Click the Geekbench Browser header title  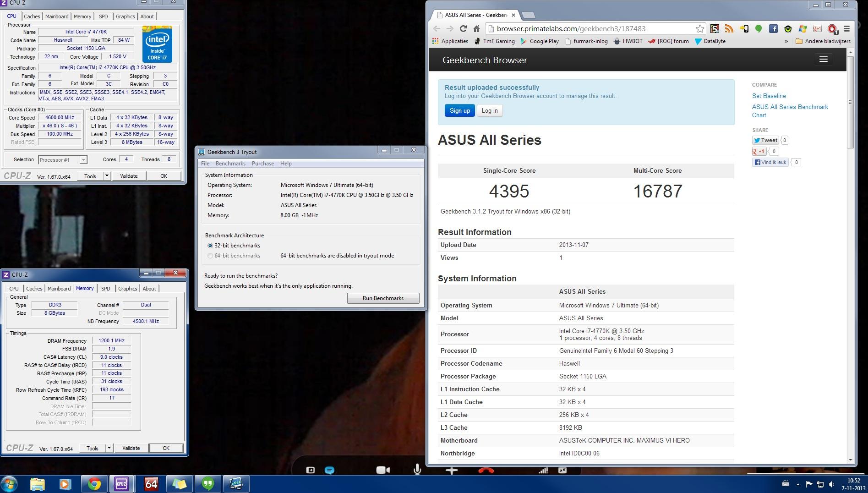point(485,60)
